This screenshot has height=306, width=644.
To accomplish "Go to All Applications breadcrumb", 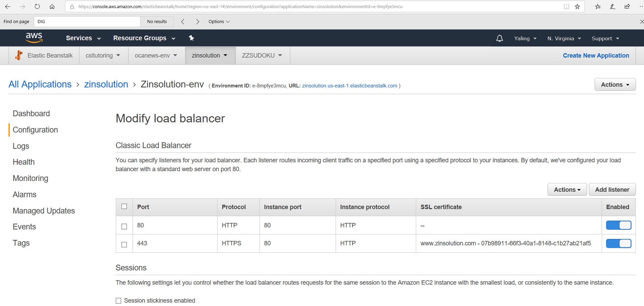I will (x=40, y=84).
